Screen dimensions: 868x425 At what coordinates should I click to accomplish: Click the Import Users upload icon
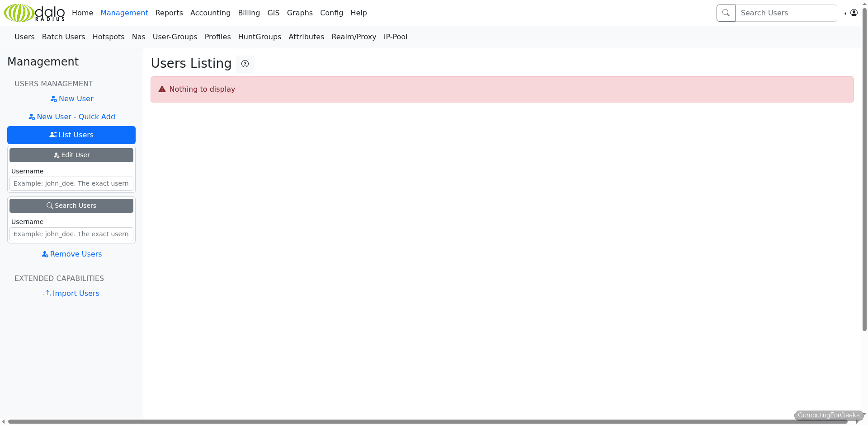pos(47,293)
